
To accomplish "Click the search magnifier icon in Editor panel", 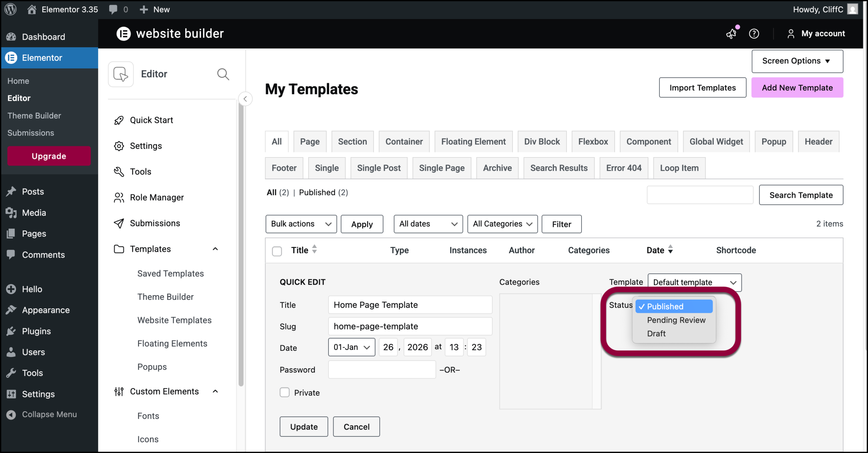I will (223, 74).
